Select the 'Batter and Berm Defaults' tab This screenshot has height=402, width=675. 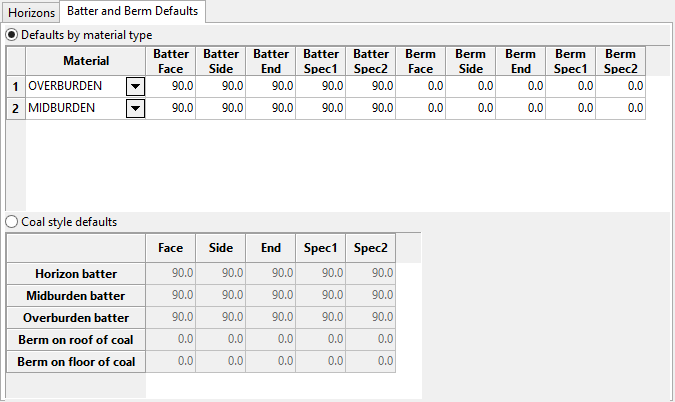pos(133,12)
